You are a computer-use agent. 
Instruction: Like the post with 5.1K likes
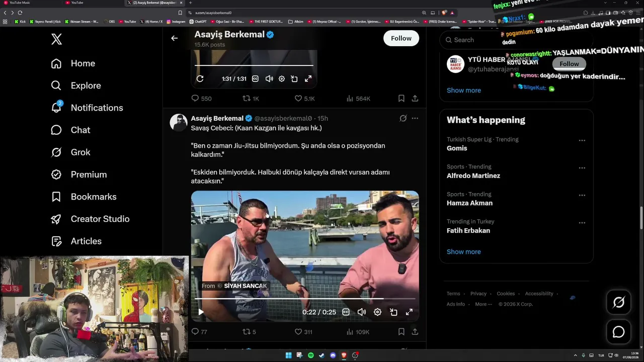click(x=304, y=99)
